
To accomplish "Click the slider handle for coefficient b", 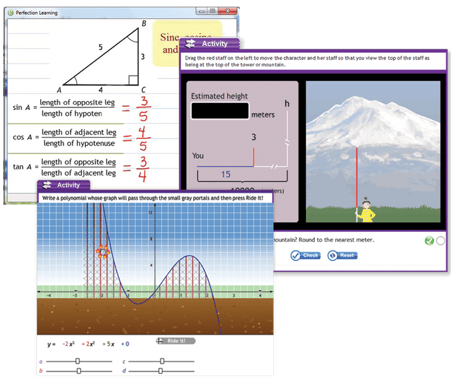I will (79, 371).
